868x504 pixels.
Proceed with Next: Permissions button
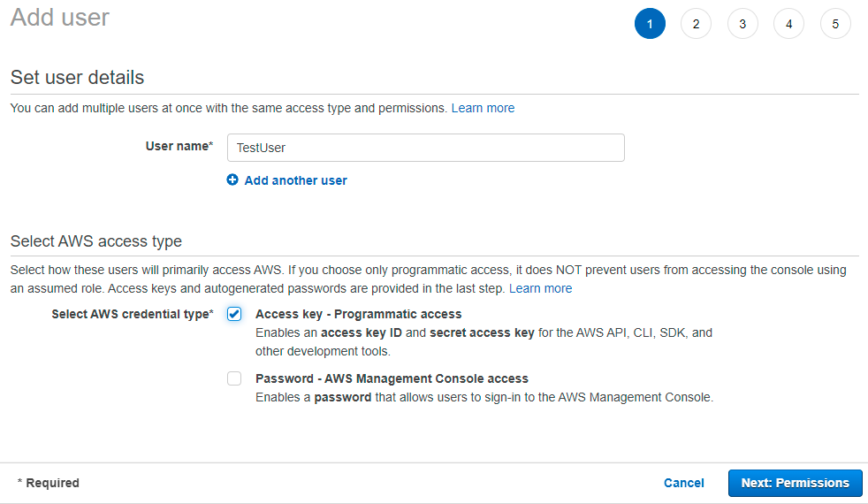pyautogui.click(x=795, y=483)
